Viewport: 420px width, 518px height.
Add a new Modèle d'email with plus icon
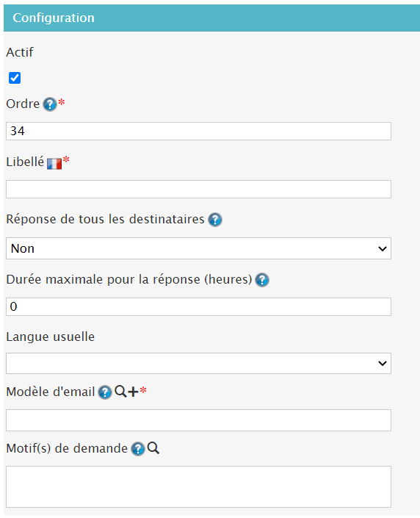(133, 392)
